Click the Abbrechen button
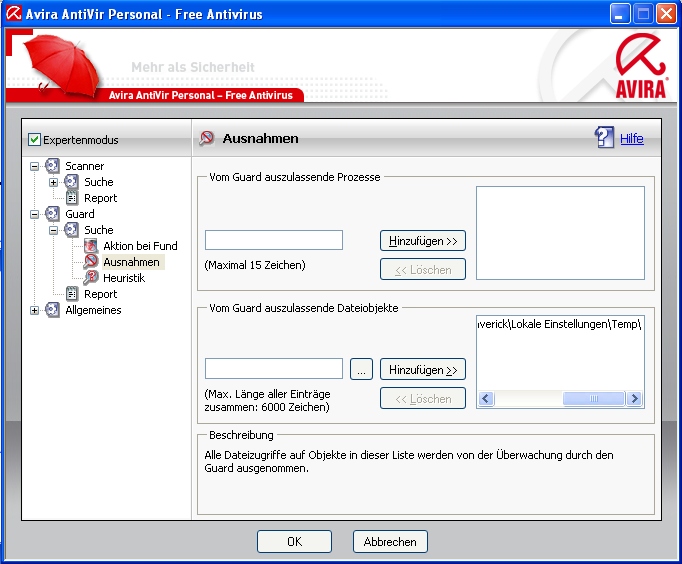Viewport: 682px width, 564px height. [x=390, y=541]
